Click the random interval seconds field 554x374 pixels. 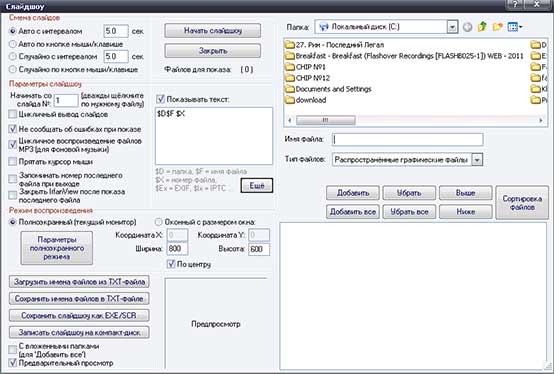pyautogui.click(x=116, y=57)
